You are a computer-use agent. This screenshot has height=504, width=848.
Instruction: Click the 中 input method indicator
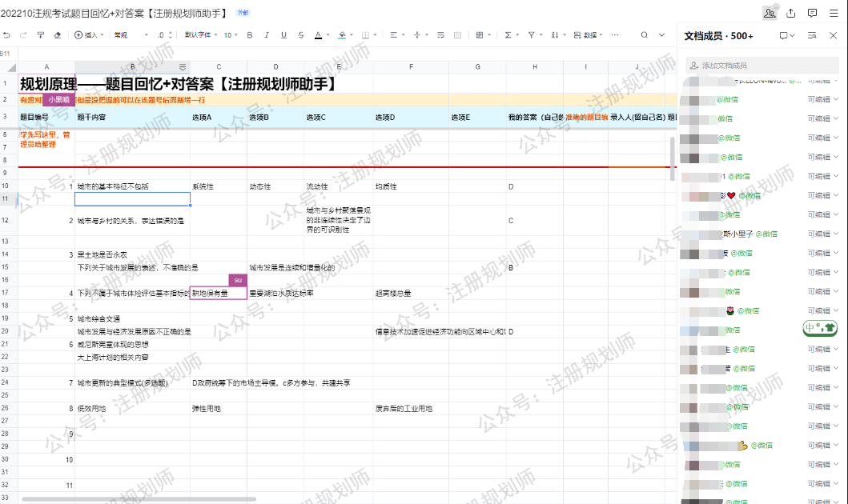(x=810, y=327)
